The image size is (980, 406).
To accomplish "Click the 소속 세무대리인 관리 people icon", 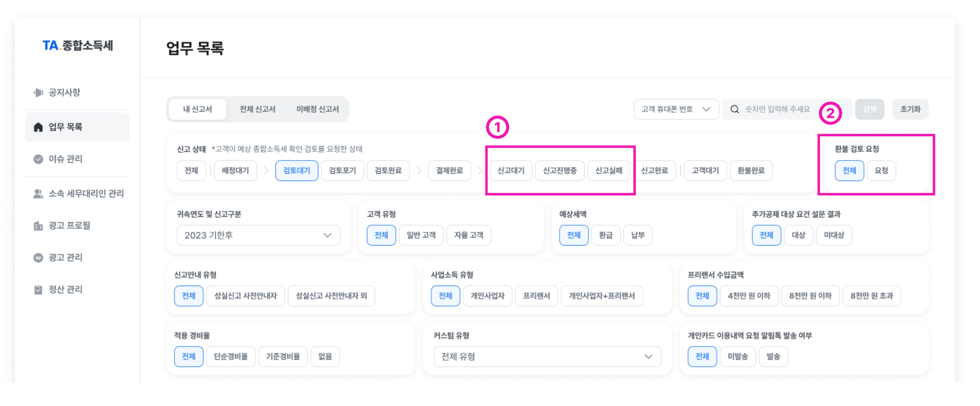I will pyautogui.click(x=38, y=193).
